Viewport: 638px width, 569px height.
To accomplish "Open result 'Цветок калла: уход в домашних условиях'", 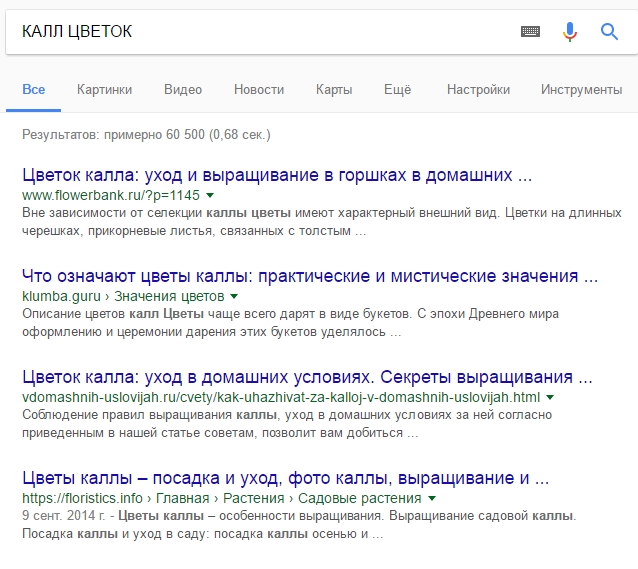I will pos(307,377).
